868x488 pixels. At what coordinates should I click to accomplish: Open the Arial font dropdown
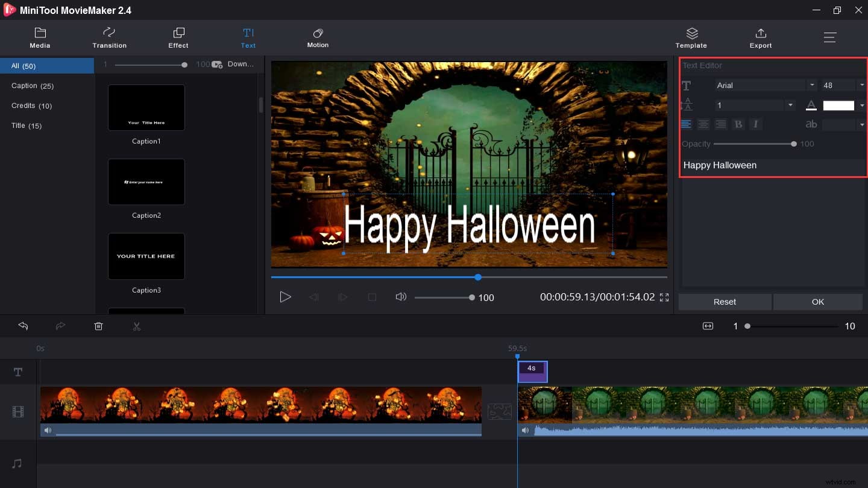pos(811,85)
